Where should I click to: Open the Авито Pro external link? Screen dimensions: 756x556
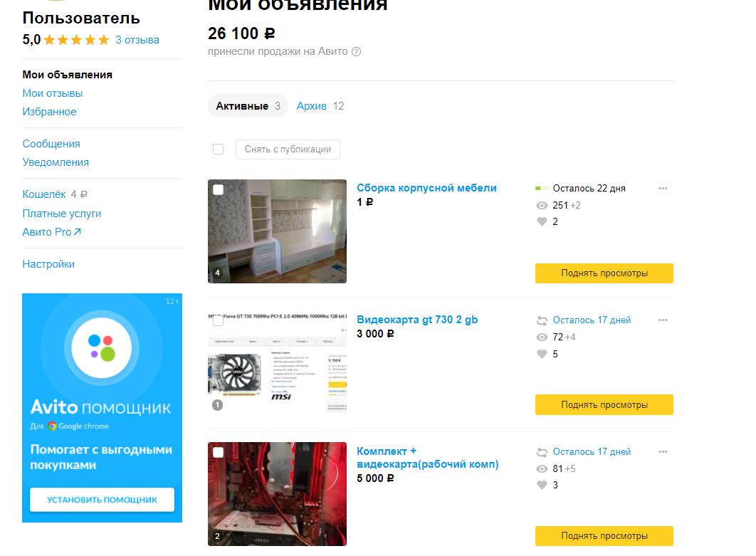pyautogui.click(x=51, y=232)
